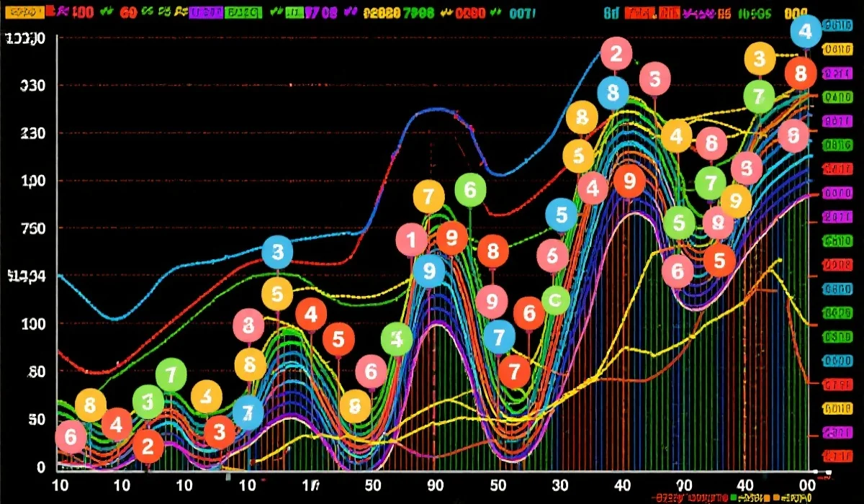This screenshot has width=864, height=504.
Task: Click the green 7908 legend value
Action: [418, 13]
